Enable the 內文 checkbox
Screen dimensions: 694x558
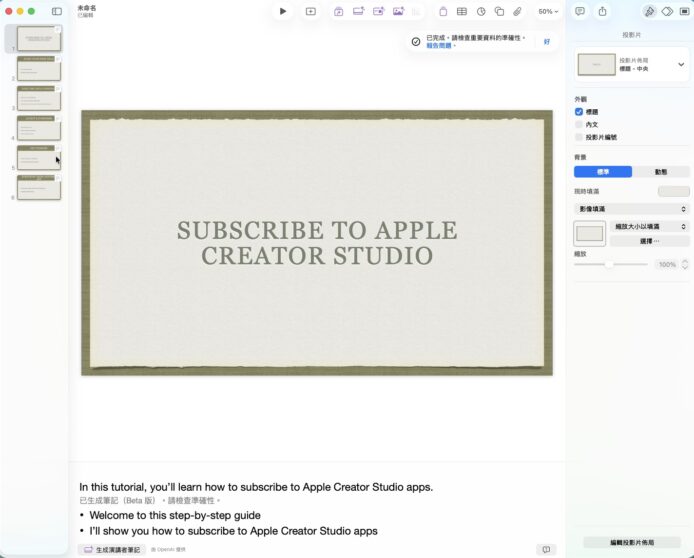(x=579, y=124)
